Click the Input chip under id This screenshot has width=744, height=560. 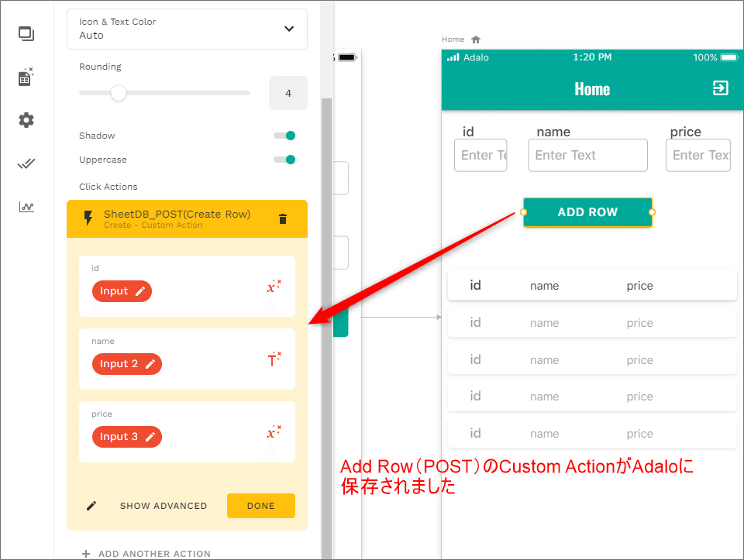[122, 291]
